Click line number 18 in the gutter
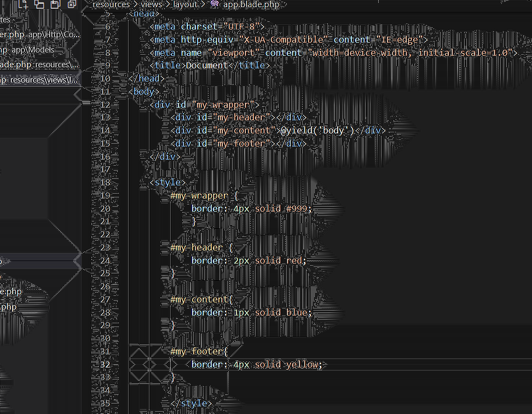This screenshot has height=414, width=532. [105, 183]
